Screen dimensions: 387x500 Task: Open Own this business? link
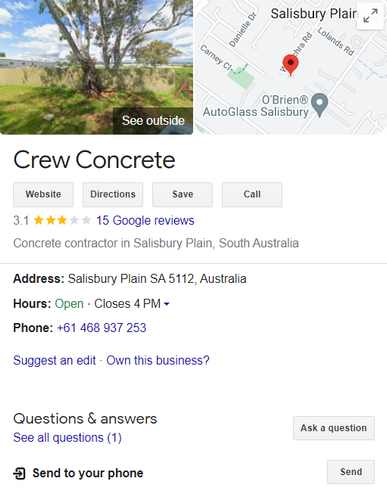click(158, 361)
